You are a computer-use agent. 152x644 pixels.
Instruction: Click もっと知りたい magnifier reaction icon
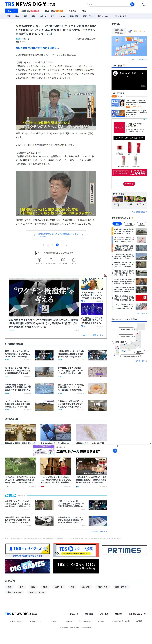[51, 260]
